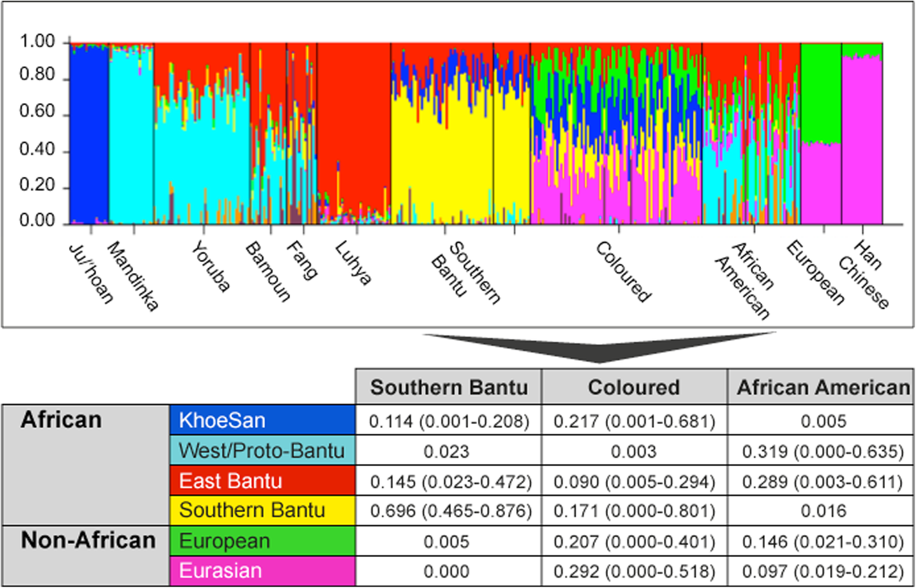This screenshot has width=916, height=588.
Task: Click the 1.00 y-axis value
Action: pyautogui.click(x=37, y=41)
